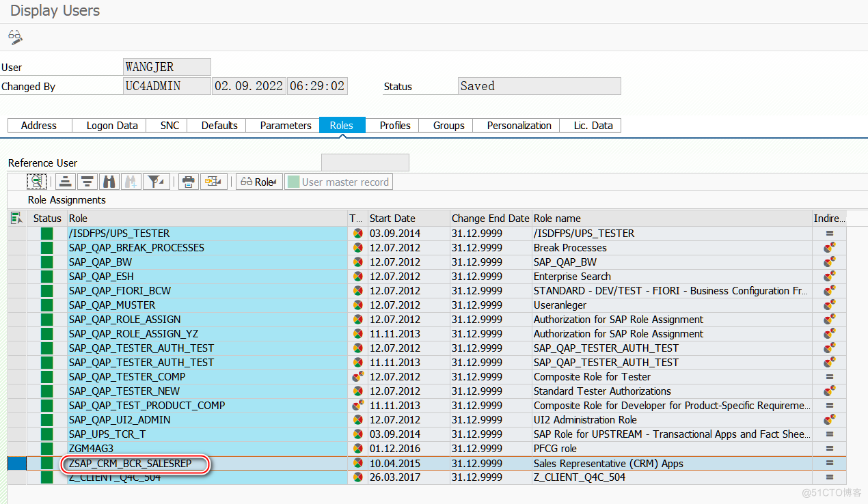This screenshot has height=504, width=868.
Task: Click indirect assignment icon for SAP_QAP_BW row
Action: pyautogui.click(x=829, y=262)
